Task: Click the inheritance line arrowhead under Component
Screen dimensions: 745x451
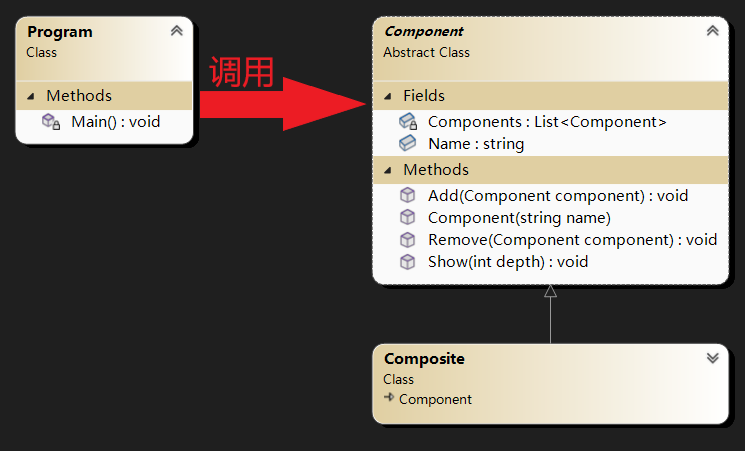Action: (550, 291)
